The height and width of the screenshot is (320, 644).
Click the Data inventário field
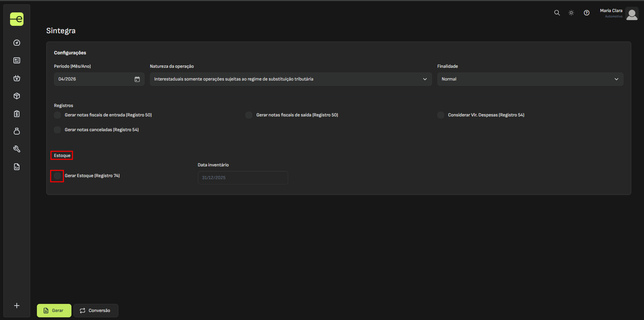tap(243, 178)
